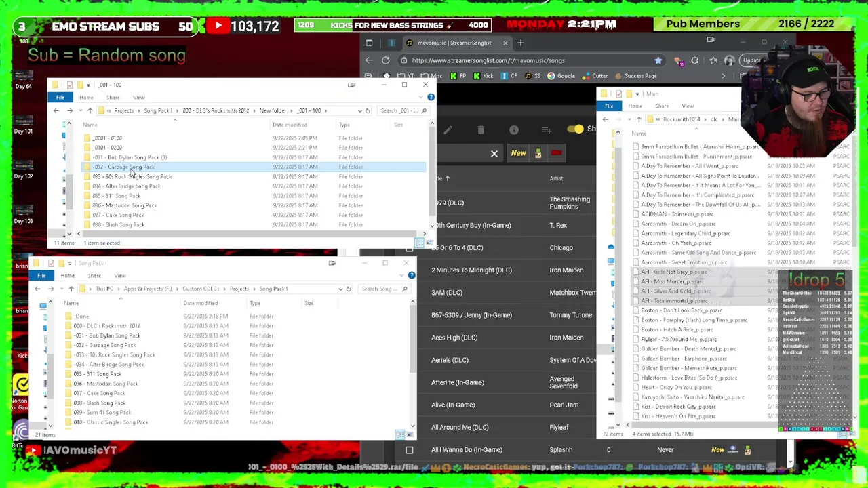Go back in _001 - 100 window
This screenshot has height=488, width=868.
tap(56, 110)
